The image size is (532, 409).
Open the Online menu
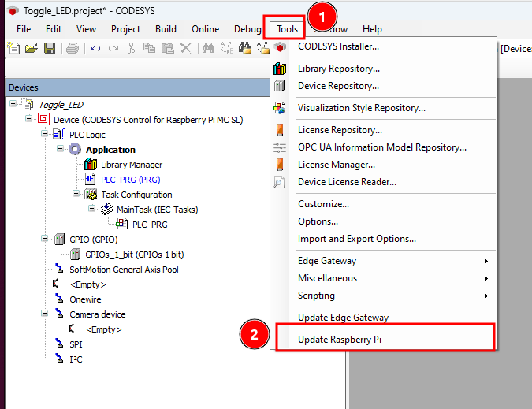click(205, 29)
